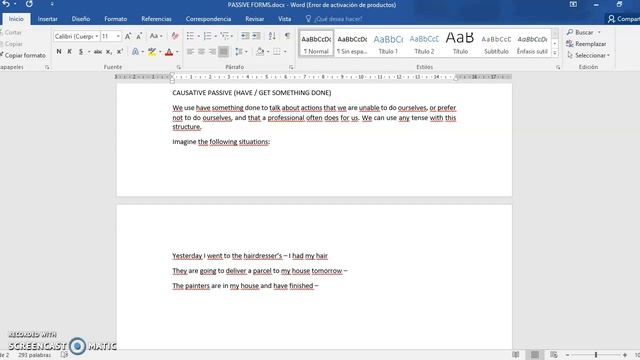
Task: Click Copiar formato painter
Action: [x=23, y=55]
